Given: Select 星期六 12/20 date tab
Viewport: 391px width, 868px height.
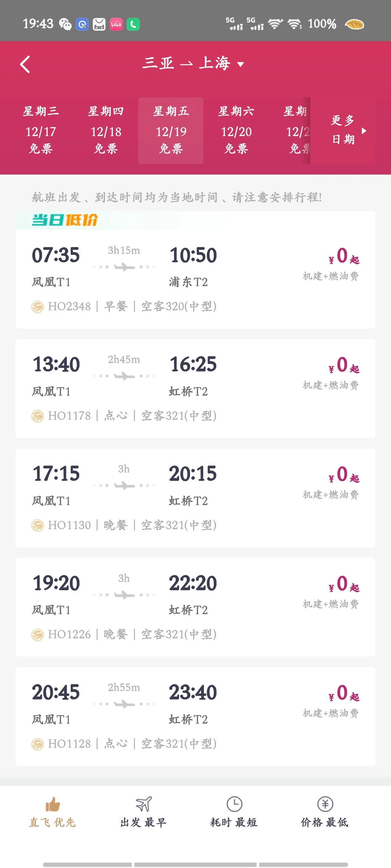Looking at the screenshot, I should click(236, 130).
